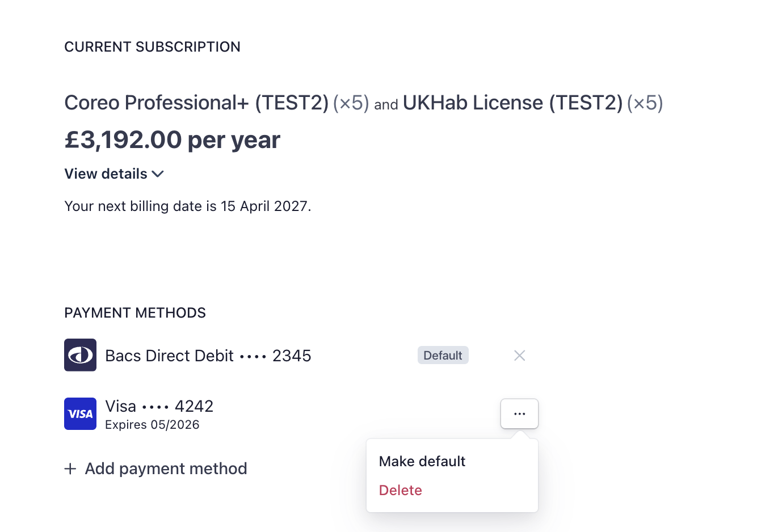Expand the chevron next to View details
Screen dimensions: 757x532
click(158, 174)
